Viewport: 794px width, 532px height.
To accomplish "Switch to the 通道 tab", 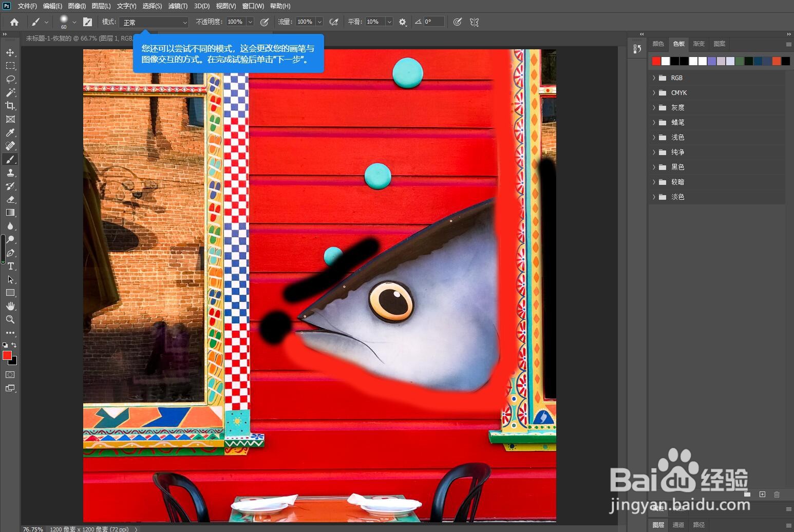I will (x=678, y=525).
